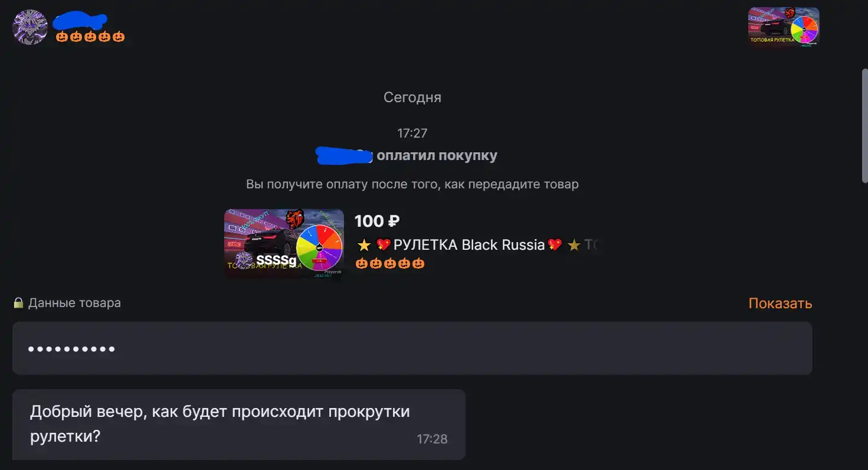Reveal product data with Показать
This screenshot has width=868, height=470.
tap(780, 303)
